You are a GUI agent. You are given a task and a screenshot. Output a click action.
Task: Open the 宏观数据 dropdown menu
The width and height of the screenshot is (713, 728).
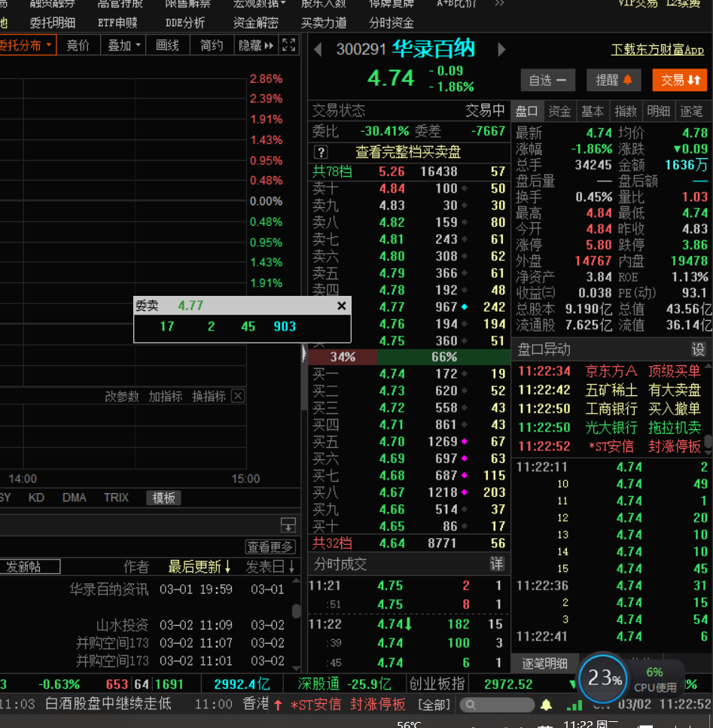click(x=259, y=3)
